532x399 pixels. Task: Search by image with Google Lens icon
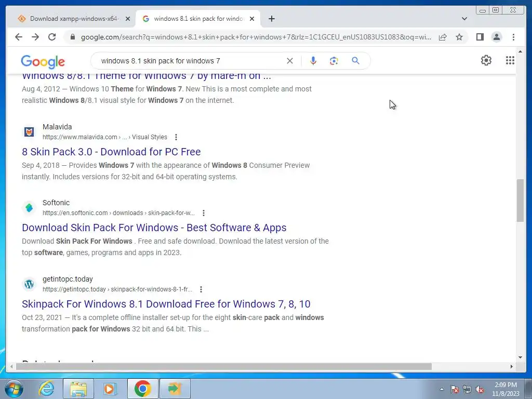click(x=334, y=61)
